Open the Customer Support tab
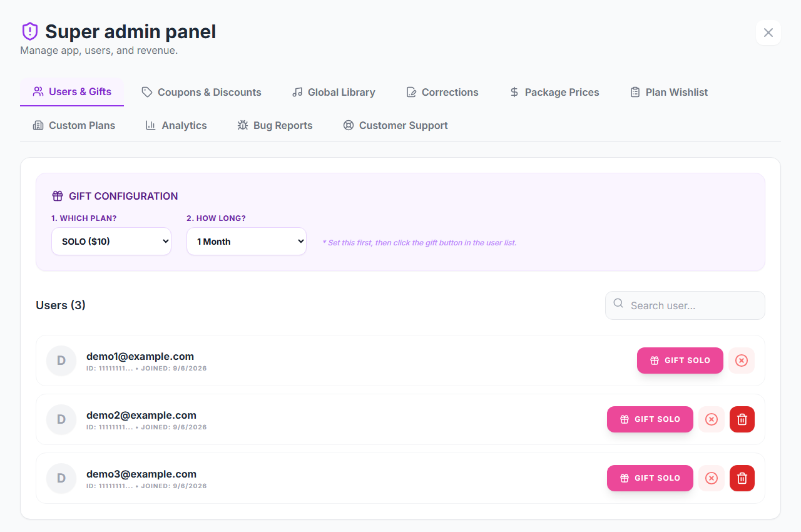Image resolution: width=801 pixels, height=532 pixels. (x=395, y=125)
